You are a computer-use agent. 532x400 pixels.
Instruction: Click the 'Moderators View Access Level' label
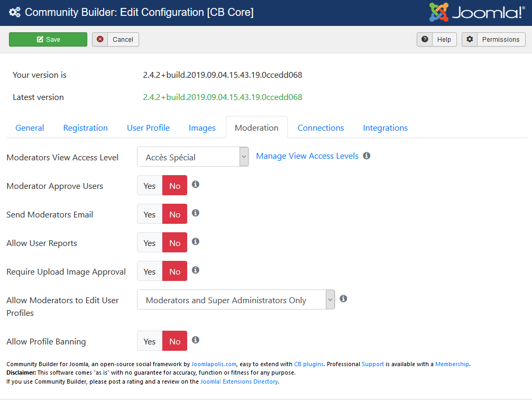pos(62,158)
